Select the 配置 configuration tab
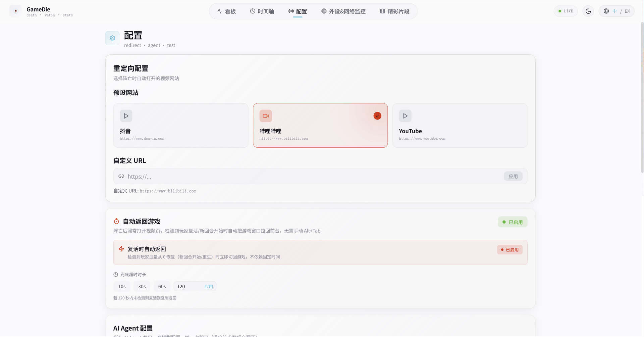 click(298, 11)
